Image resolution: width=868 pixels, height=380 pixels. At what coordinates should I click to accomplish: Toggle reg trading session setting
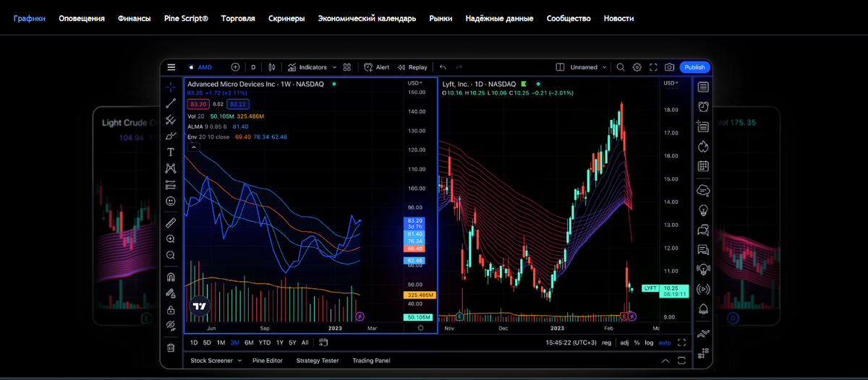(606, 342)
